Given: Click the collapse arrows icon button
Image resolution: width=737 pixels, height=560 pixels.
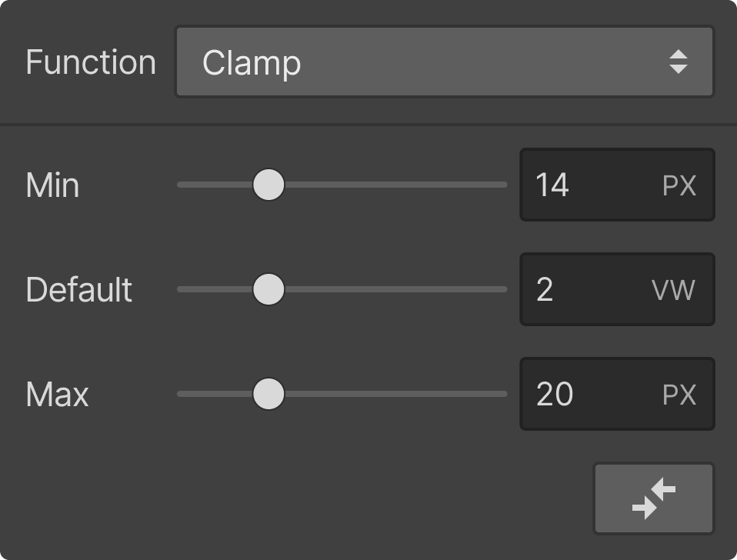Looking at the screenshot, I should pos(654,498).
